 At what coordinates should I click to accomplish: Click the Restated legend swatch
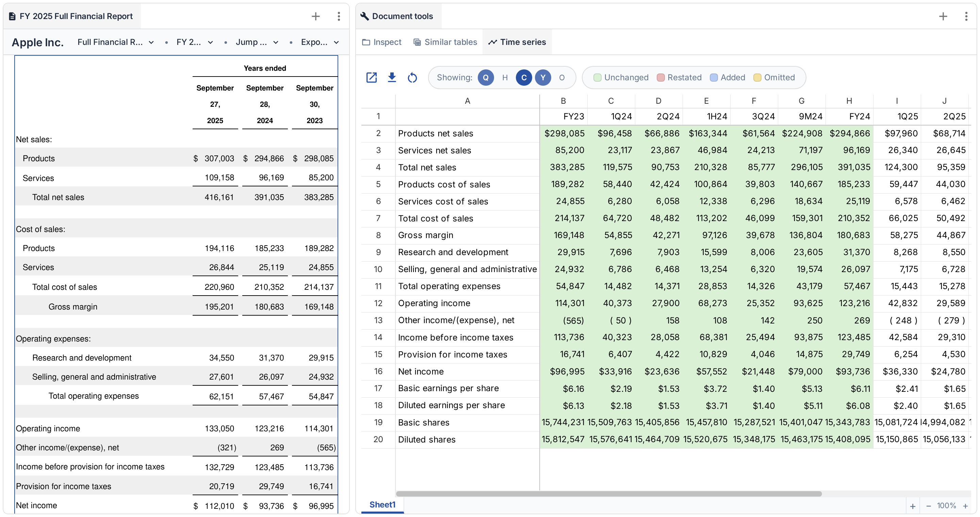660,78
